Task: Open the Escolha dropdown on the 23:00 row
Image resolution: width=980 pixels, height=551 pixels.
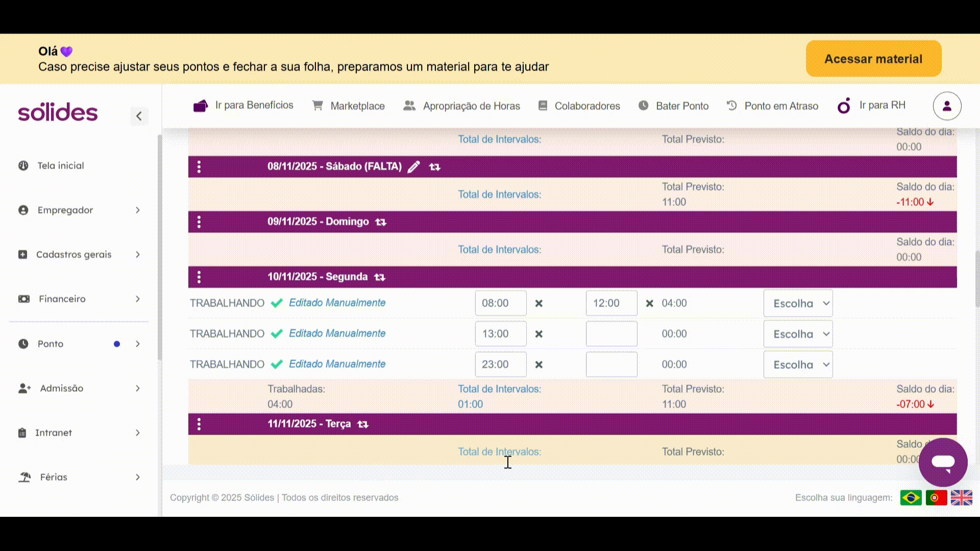Action: pyautogui.click(x=798, y=365)
